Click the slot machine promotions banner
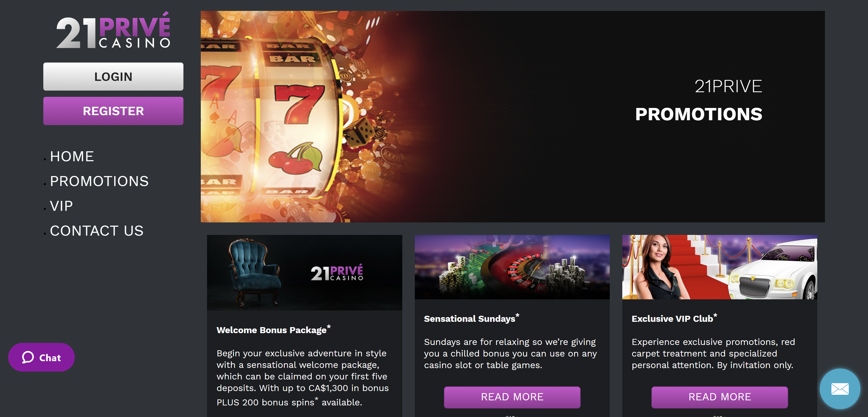This screenshot has height=417, width=868. point(513,117)
